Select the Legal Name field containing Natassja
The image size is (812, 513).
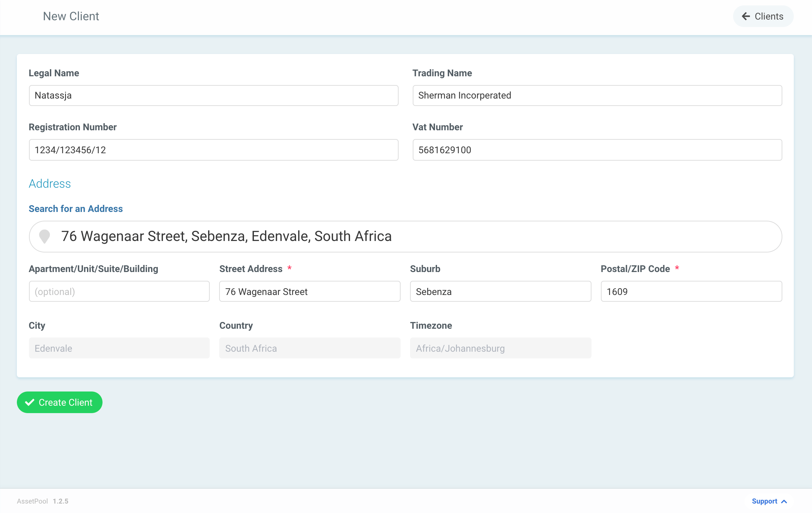[213, 96]
